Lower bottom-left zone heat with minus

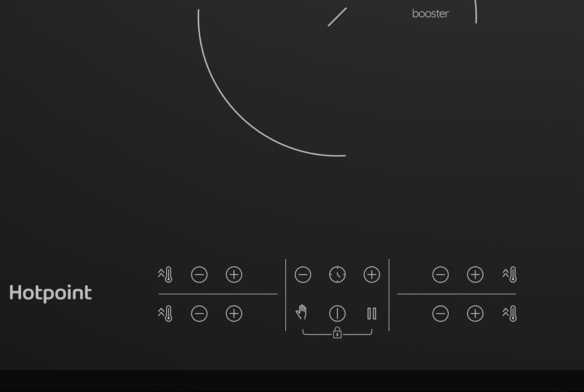pos(199,314)
